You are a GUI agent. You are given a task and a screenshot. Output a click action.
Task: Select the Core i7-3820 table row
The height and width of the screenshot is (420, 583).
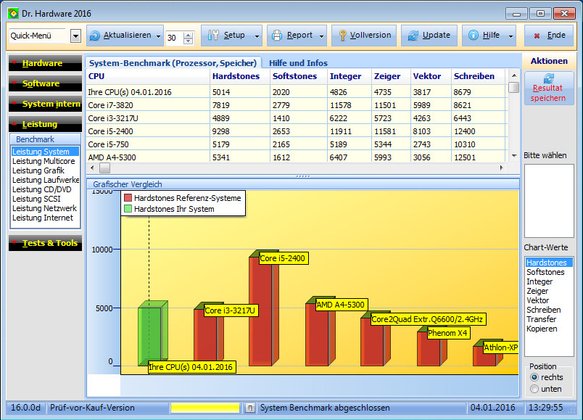pyautogui.click(x=296, y=105)
